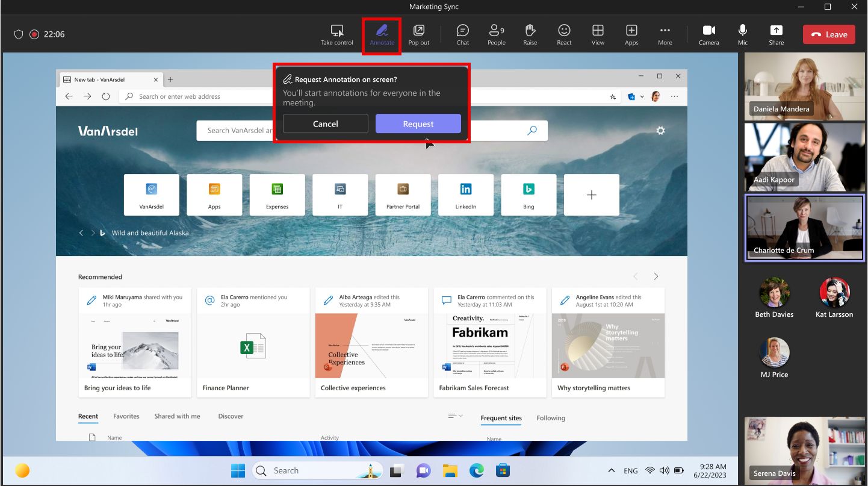Screen dimensions: 868x486
Task: Open Collective experiences presentation
Action: pos(371,342)
